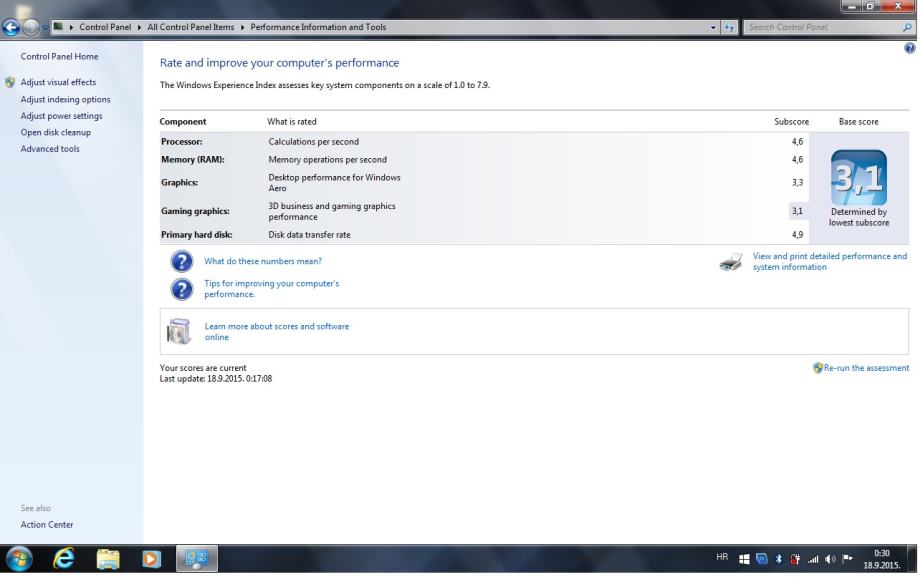Click question icon beside What do these numbers mean
Screen dimensions: 920x577
182,261
